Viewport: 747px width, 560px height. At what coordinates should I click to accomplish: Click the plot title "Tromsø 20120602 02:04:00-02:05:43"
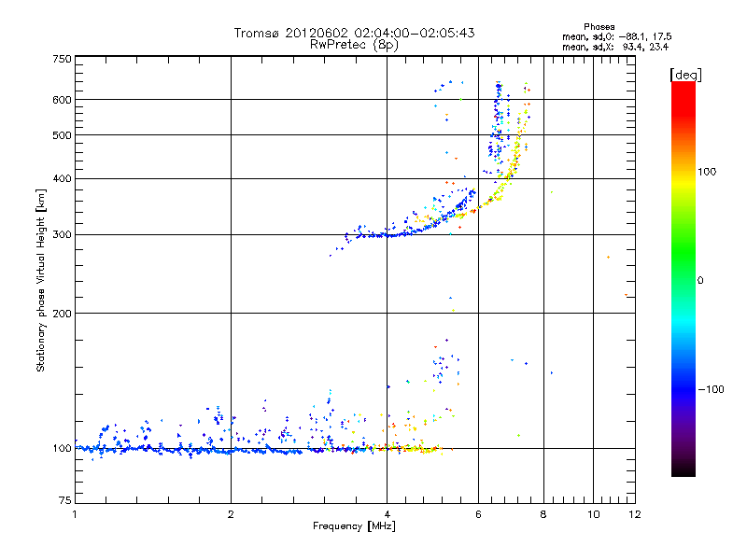pyautogui.click(x=354, y=33)
